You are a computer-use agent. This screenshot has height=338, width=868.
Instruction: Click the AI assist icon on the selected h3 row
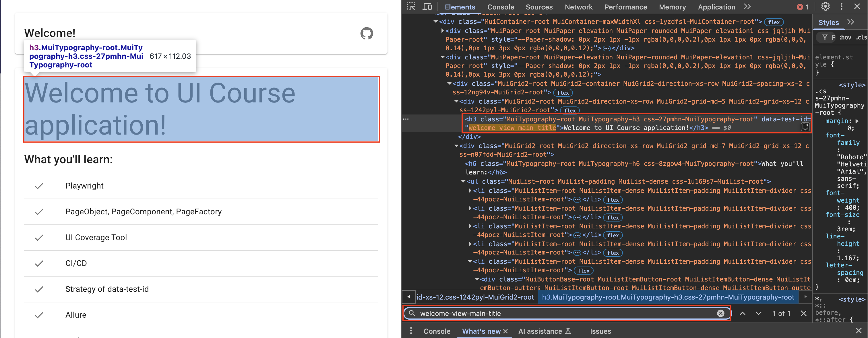coord(805,127)
